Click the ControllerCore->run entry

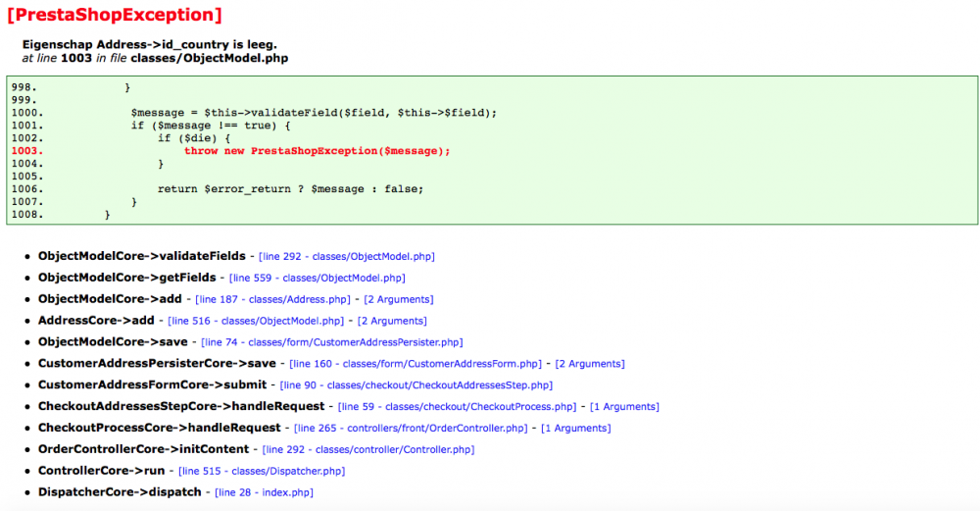coord(101,471)
